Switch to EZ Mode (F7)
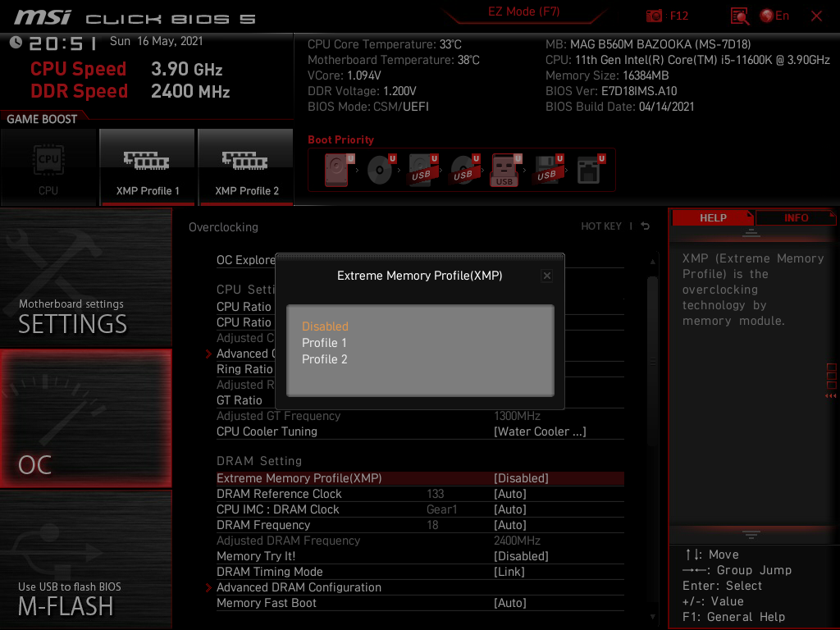This screenshot has width=840, height=630. tap(523, 11)
